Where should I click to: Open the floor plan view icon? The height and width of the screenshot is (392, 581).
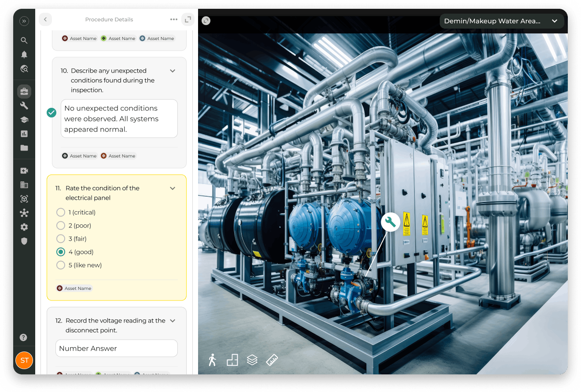(232, 360)
